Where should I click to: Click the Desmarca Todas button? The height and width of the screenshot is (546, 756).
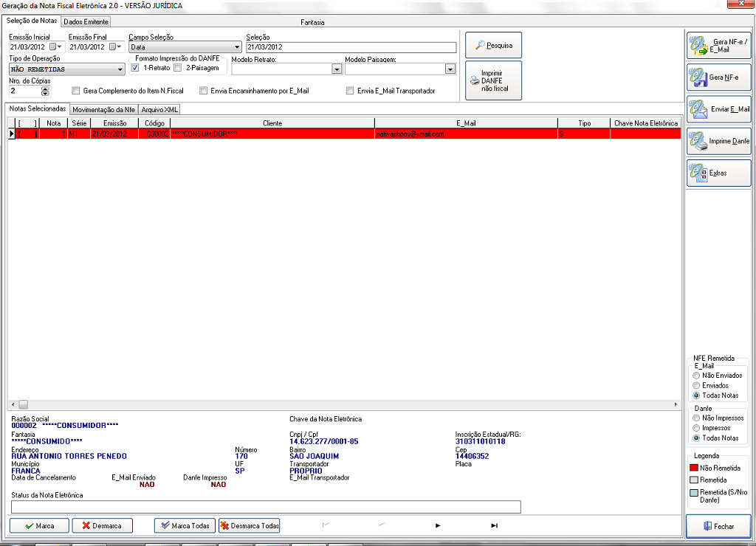pyautogui.click(x=250, y=526)
